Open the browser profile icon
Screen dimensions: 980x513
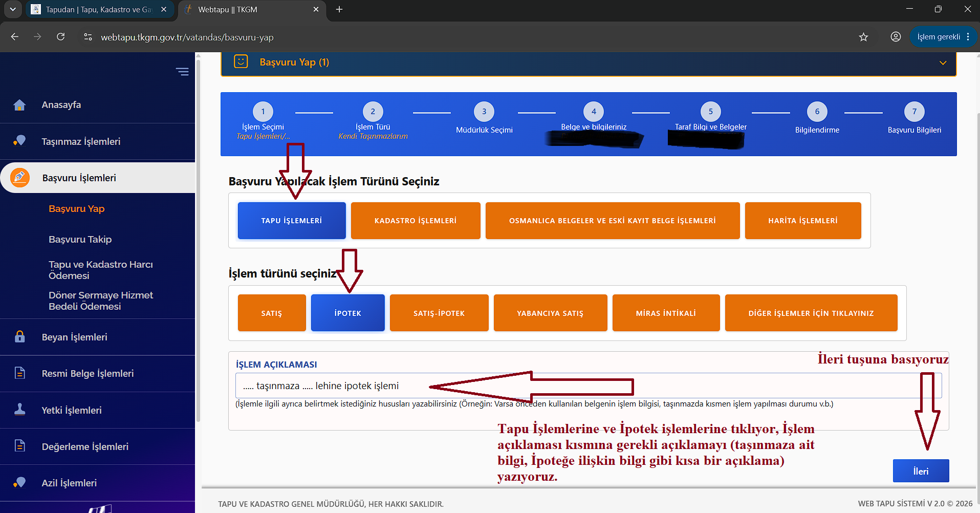896,37
